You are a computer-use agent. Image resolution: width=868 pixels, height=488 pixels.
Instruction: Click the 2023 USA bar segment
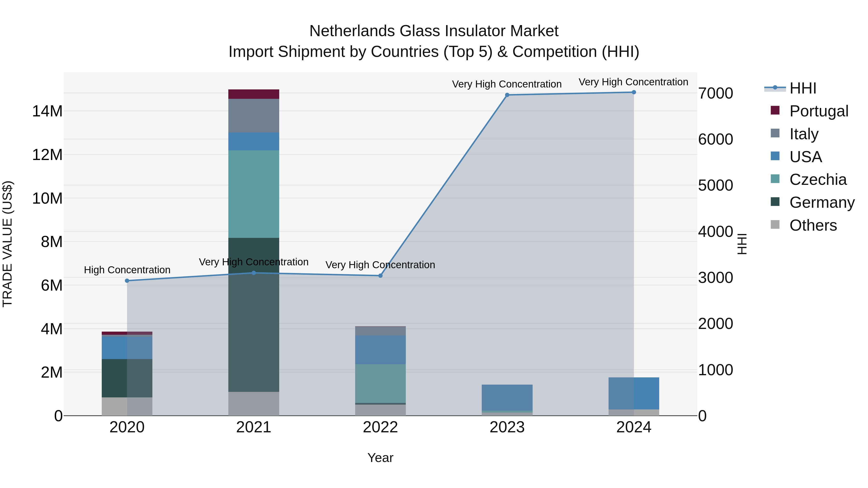pos(507,398)
